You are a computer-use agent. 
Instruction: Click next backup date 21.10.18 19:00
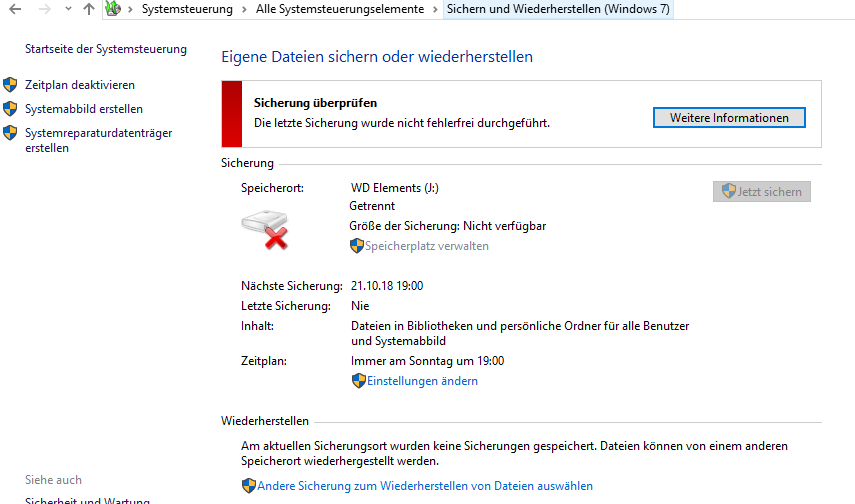pos(387,286)
